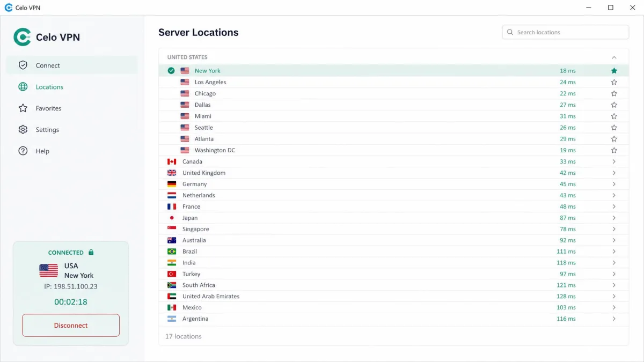This screenshot has height=362, width=644.
Task: Open the Favorites menu item
Action: click(x=72, y=108)
